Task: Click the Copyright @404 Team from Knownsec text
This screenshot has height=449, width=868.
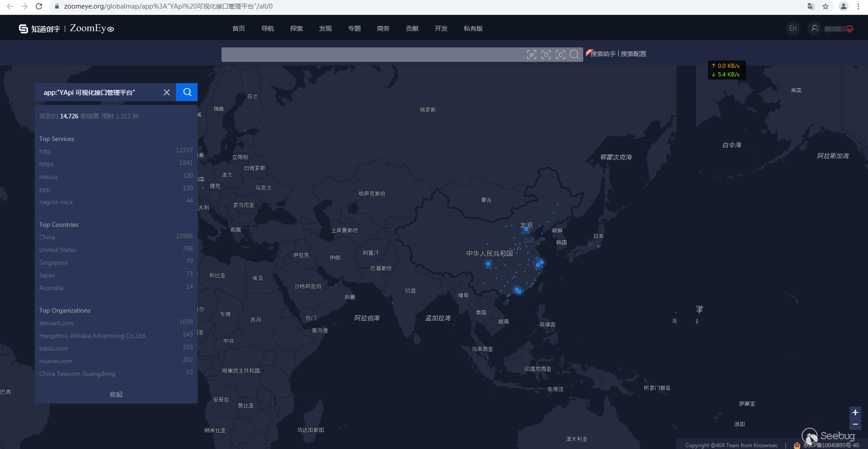Action: (x=731, y=445)
